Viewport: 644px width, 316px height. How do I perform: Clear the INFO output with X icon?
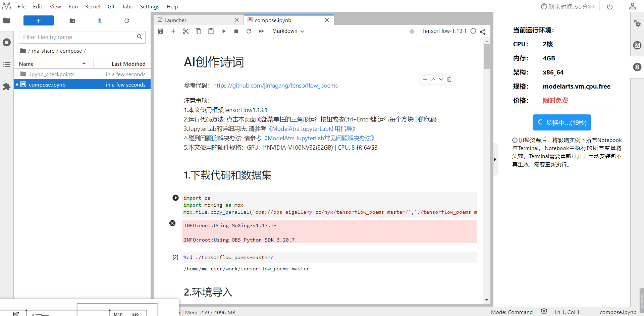pos(172,223)
